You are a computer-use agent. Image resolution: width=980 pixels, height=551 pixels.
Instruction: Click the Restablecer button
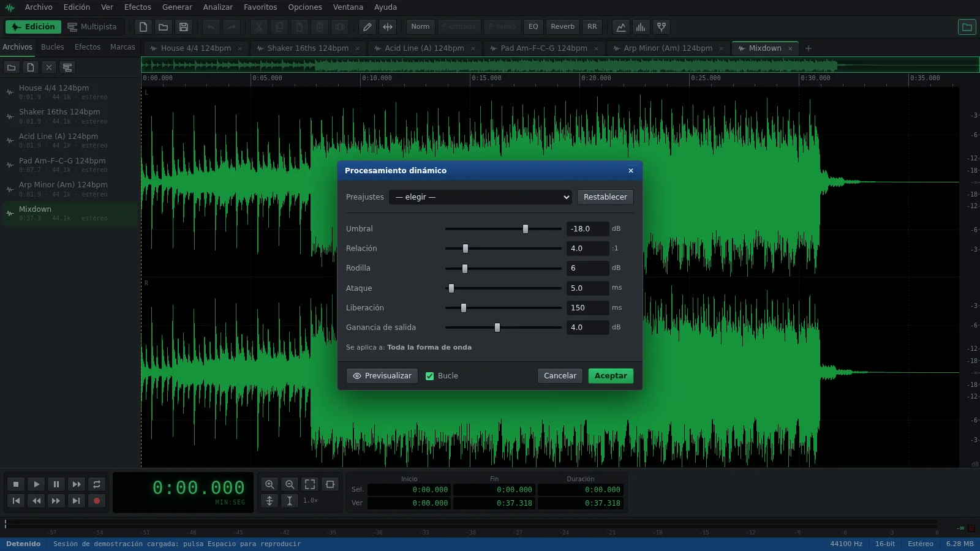click(x=605, y=197)
